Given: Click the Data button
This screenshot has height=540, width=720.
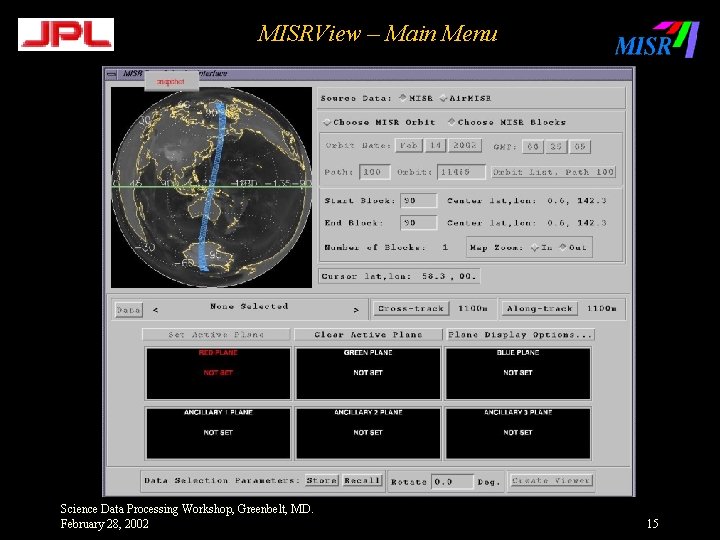Looking at the screenshot, I should (x=129, y=310).
